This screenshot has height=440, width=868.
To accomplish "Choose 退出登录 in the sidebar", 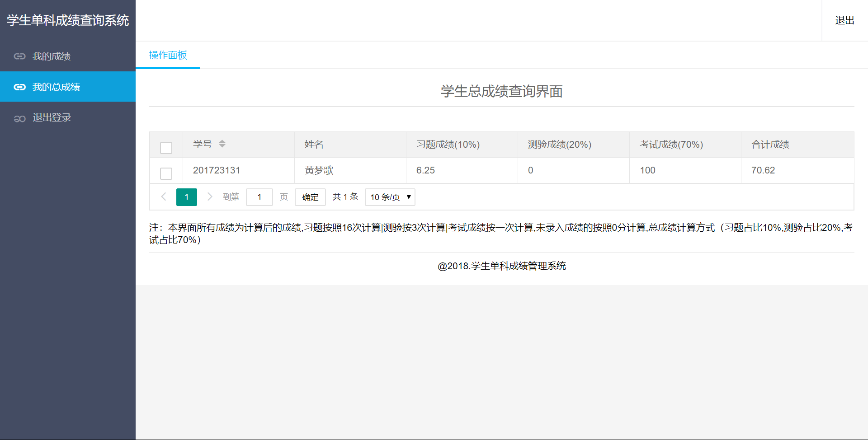I will (52, 118).
